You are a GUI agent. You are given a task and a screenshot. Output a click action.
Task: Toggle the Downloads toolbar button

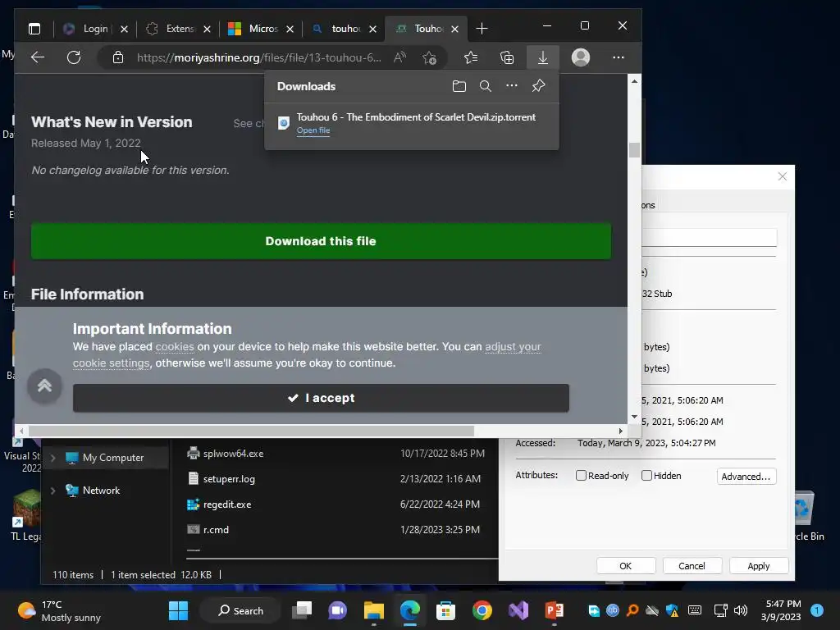click(x=543, y=57)
